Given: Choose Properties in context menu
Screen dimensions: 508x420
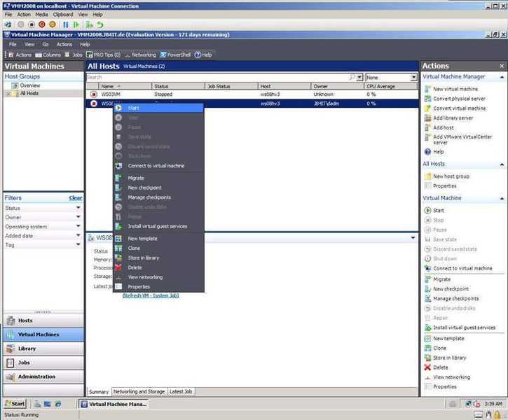Looking at the screenshot, I should (158, 287).
